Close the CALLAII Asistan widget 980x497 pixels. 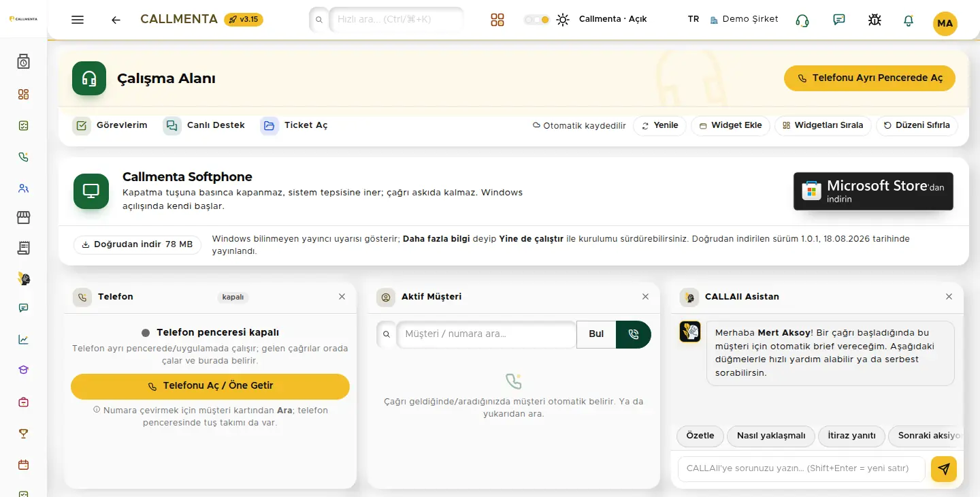click(x=949, y=297)
